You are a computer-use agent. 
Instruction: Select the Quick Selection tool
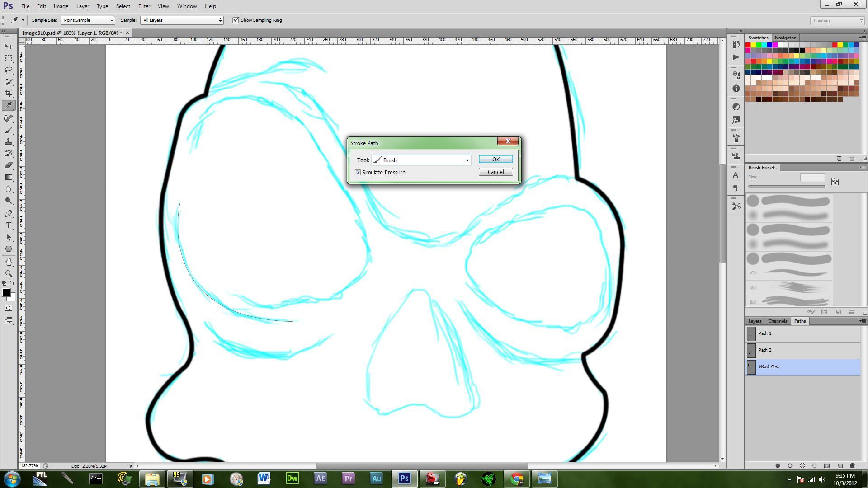[9, 82]
